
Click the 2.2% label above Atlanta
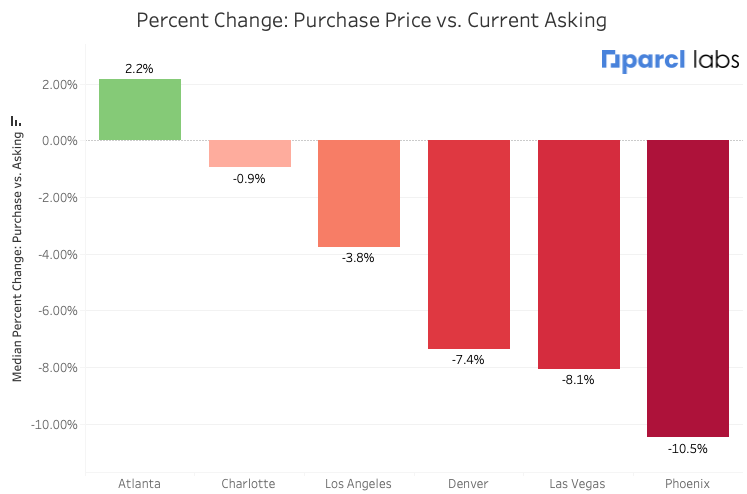[140, 69]
